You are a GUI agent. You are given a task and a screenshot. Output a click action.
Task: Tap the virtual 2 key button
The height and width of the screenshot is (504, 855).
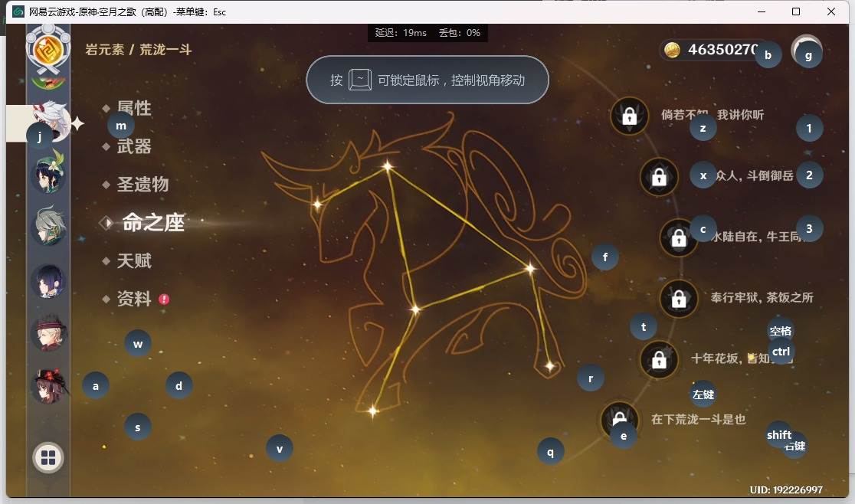(809, 175)
